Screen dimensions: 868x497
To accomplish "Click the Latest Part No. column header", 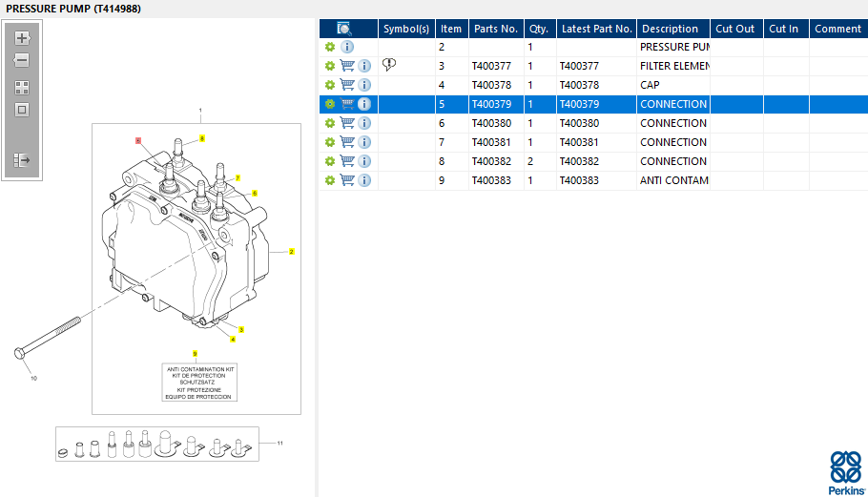I will coord(596,29).
